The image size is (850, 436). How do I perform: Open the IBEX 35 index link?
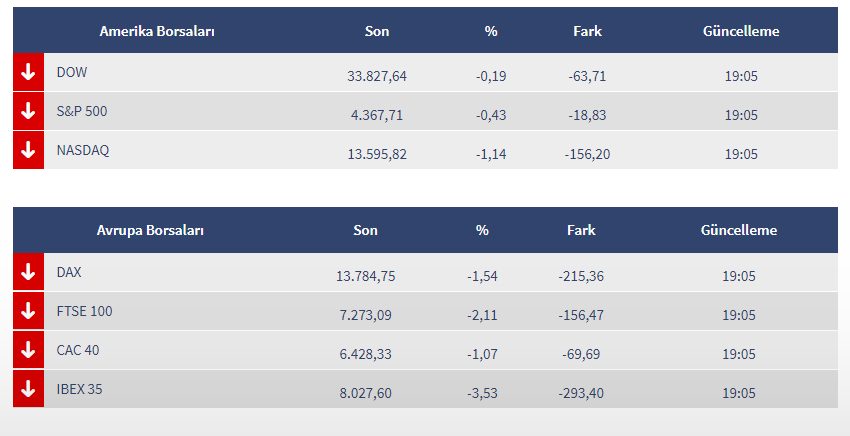point(80,389)
